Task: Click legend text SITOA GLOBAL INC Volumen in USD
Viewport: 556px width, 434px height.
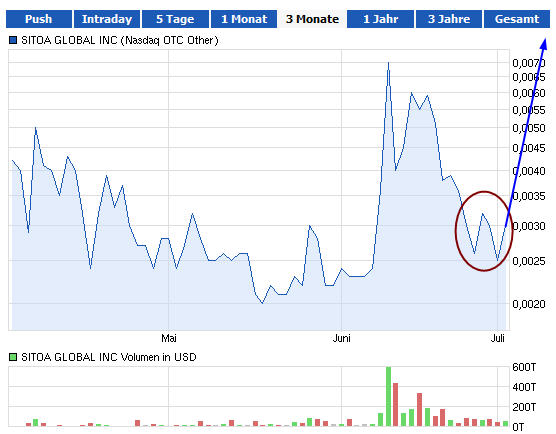Action: pos(109,357)
